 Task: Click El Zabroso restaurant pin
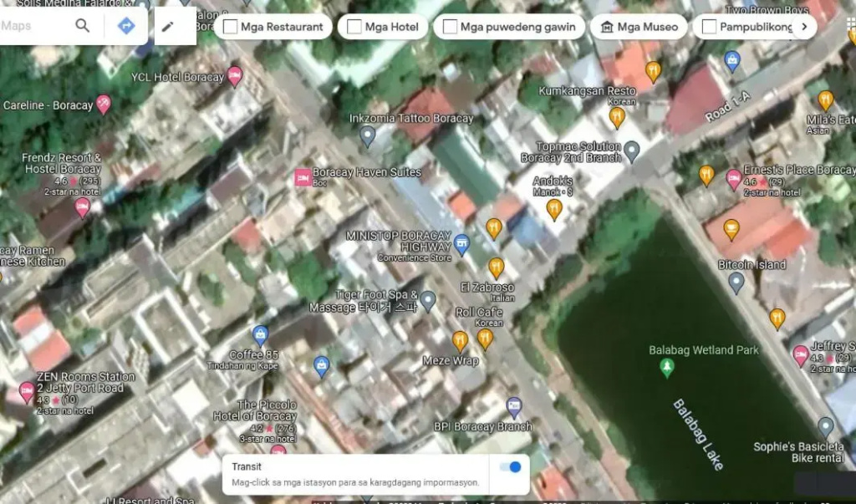click(497, 267)
